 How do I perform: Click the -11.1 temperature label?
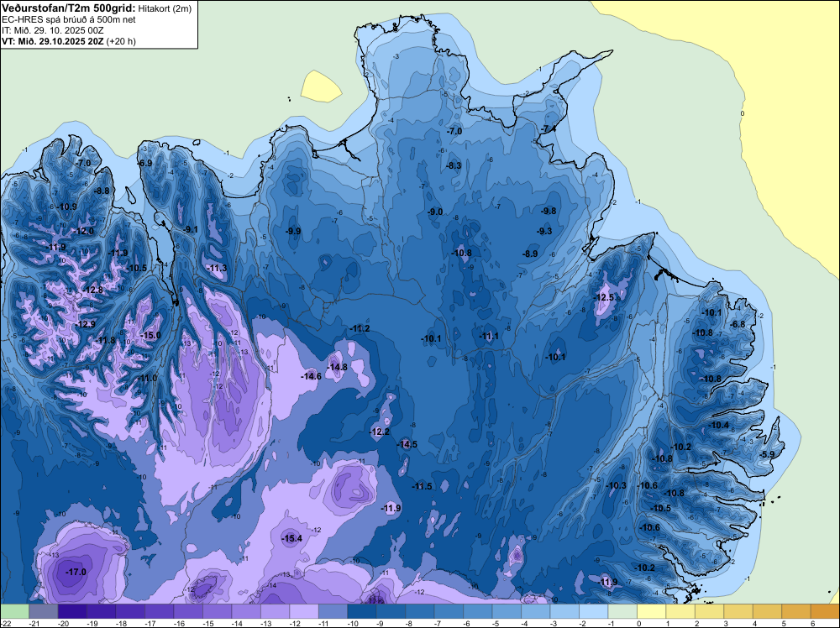tap(489, 336)
